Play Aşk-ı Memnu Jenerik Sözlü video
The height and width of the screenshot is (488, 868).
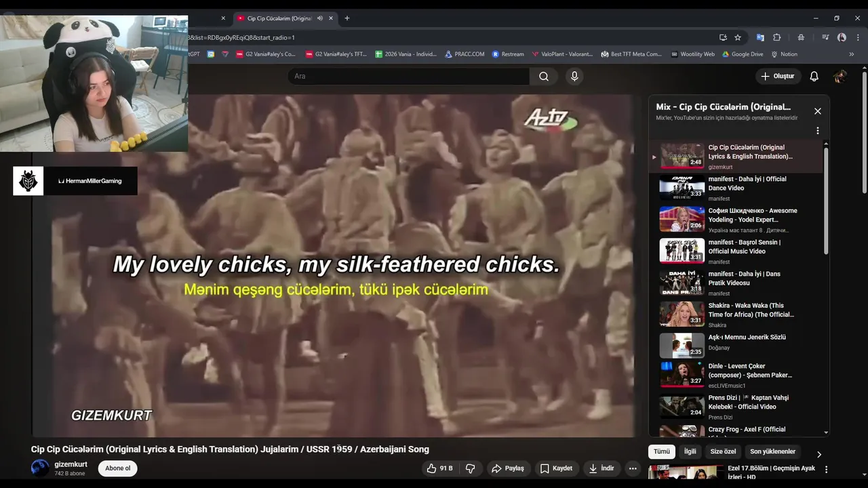pos(736,346)
